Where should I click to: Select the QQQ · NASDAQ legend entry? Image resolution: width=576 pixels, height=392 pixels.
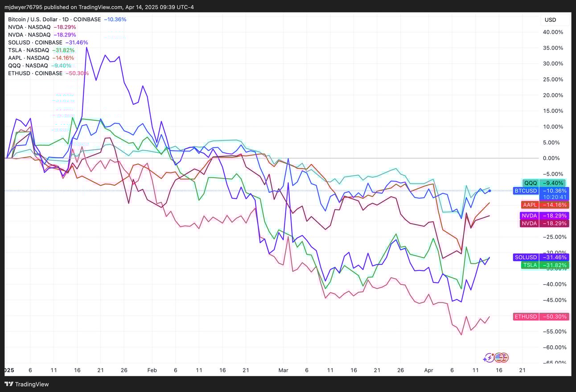pyautogui.click(x=40, y=65)
